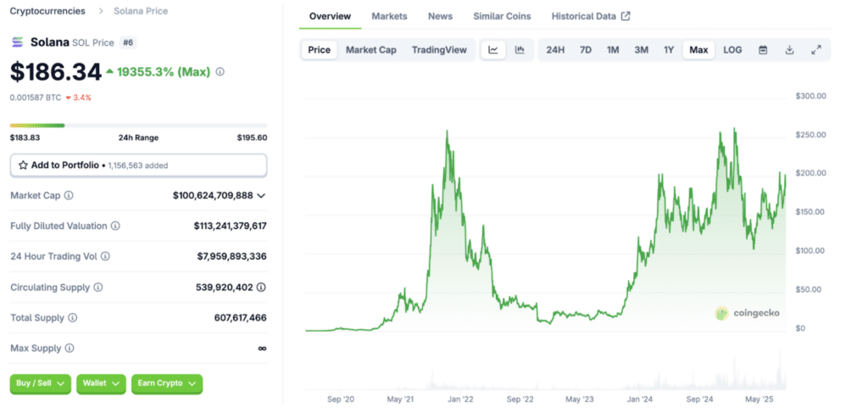The width and height of the screenshot is (868, 408).
Task: Click the $195.60 range high value
Action: click(252, 137)
